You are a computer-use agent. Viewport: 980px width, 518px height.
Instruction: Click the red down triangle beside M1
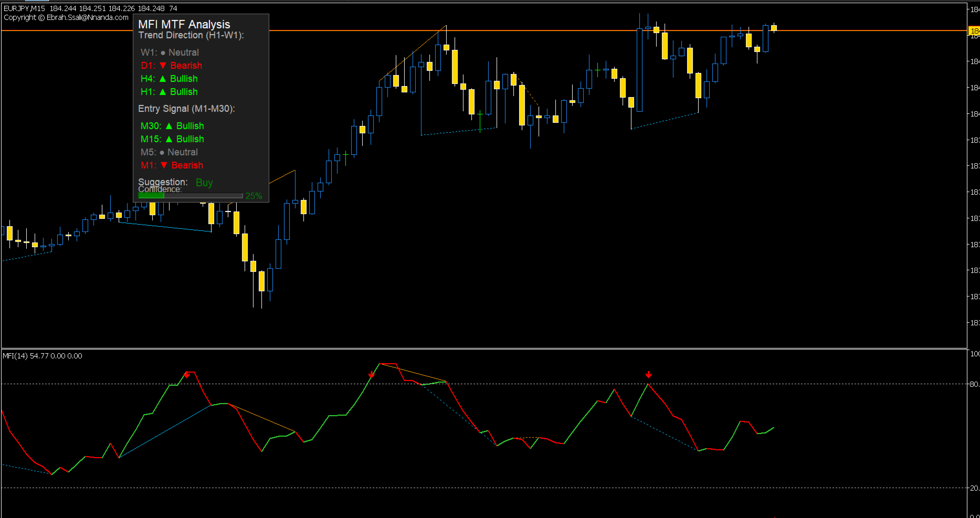[164, 165]
